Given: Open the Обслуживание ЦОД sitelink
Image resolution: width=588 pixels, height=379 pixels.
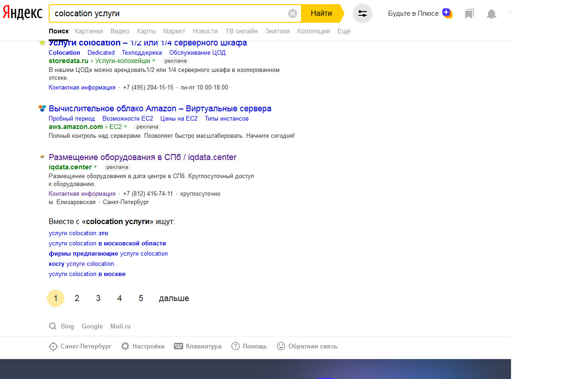Looking at the screenshot, I should (198, 52).
